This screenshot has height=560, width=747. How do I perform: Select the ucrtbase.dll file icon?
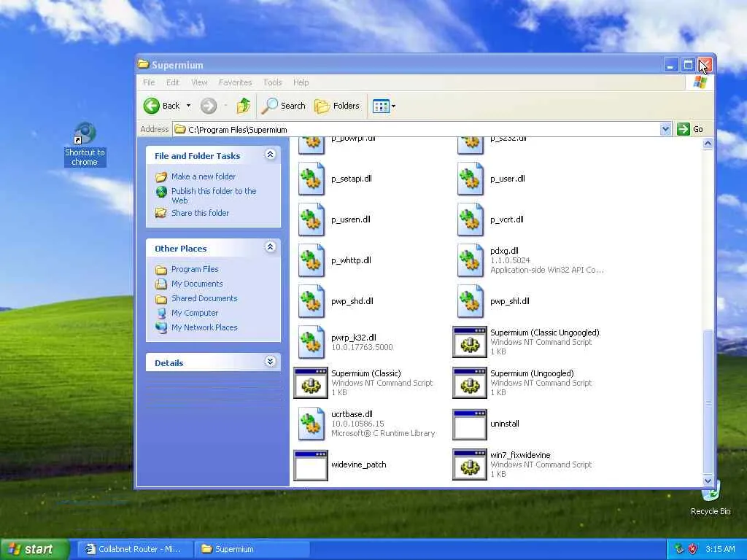311,424
